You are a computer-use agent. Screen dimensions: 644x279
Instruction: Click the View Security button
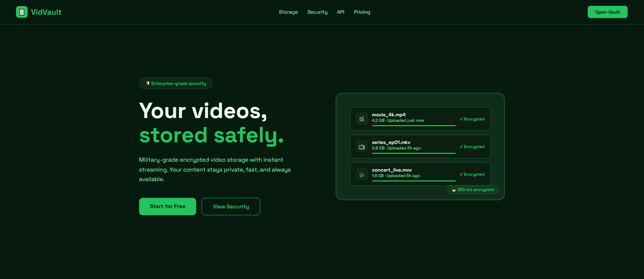pos(231,206)
